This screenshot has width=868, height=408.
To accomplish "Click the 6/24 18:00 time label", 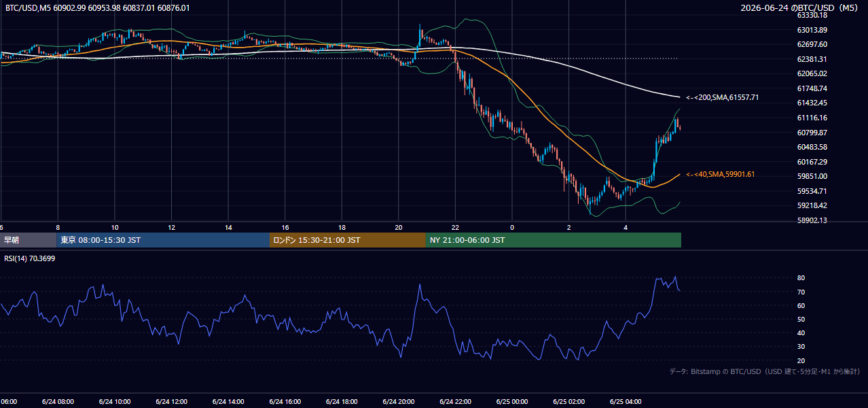I will coord(342,401).
